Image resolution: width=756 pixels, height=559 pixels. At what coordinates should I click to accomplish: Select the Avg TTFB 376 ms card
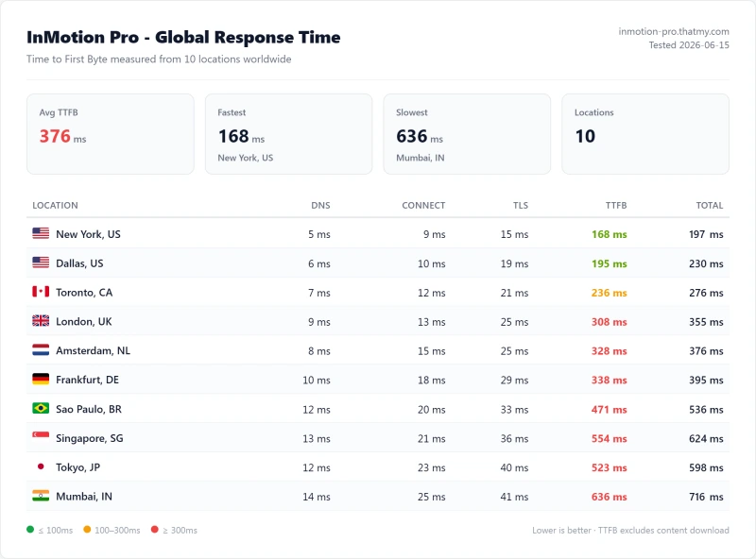coord(111,134)
